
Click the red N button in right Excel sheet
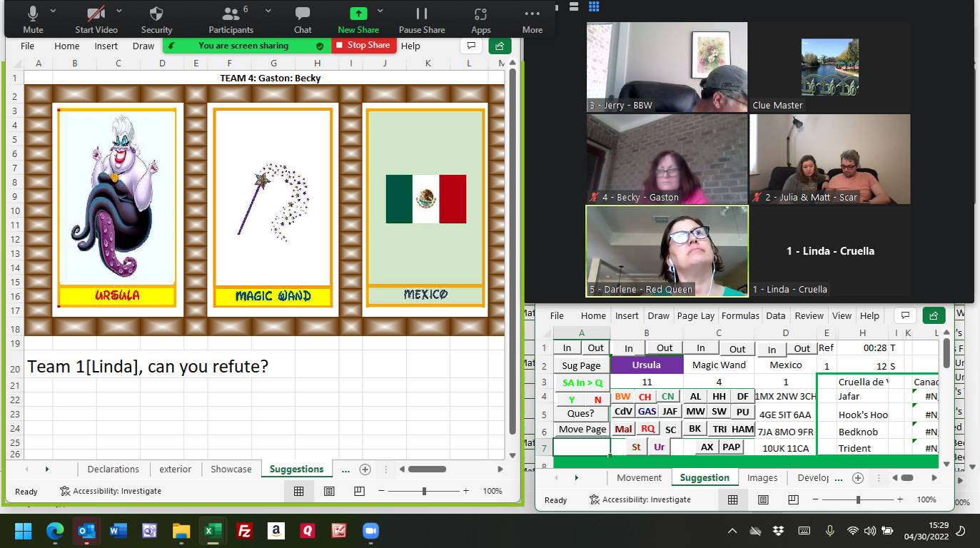[x=597, y=400]
